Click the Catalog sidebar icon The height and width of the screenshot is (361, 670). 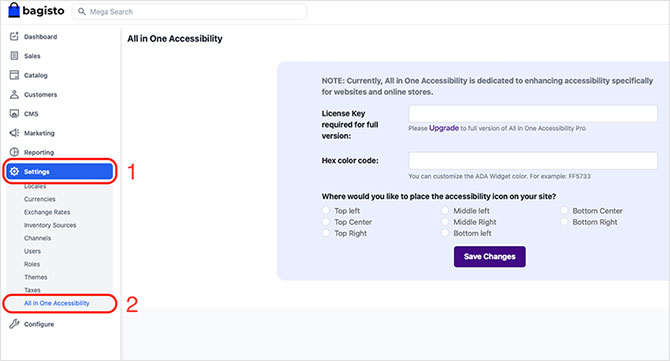point(14,75)
